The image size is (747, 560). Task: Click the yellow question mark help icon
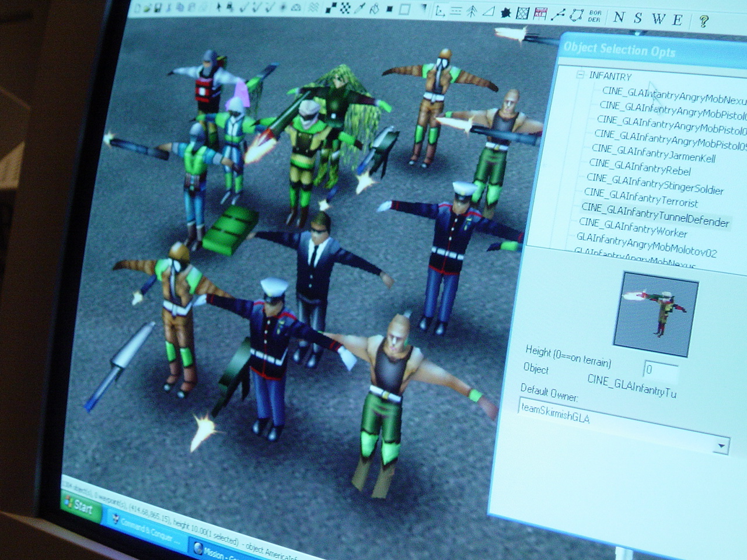pos(704,22)
